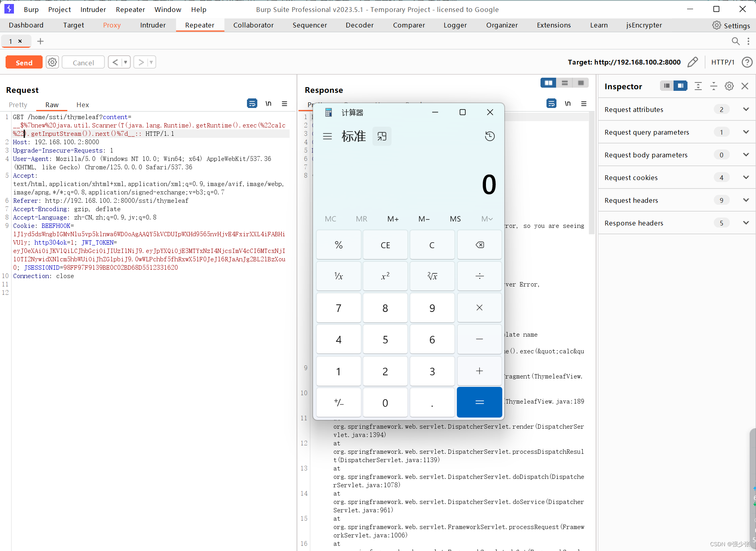Click the response pane vertical scrollbar

tap(591, 173)
